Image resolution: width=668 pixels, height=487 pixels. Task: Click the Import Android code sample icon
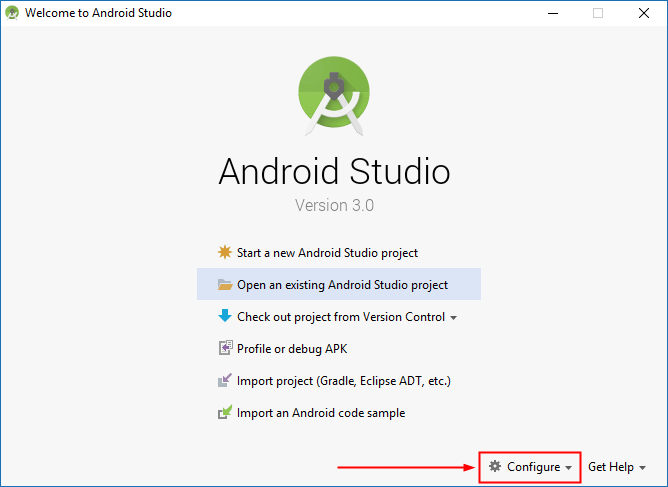click(x=225, y=412)
